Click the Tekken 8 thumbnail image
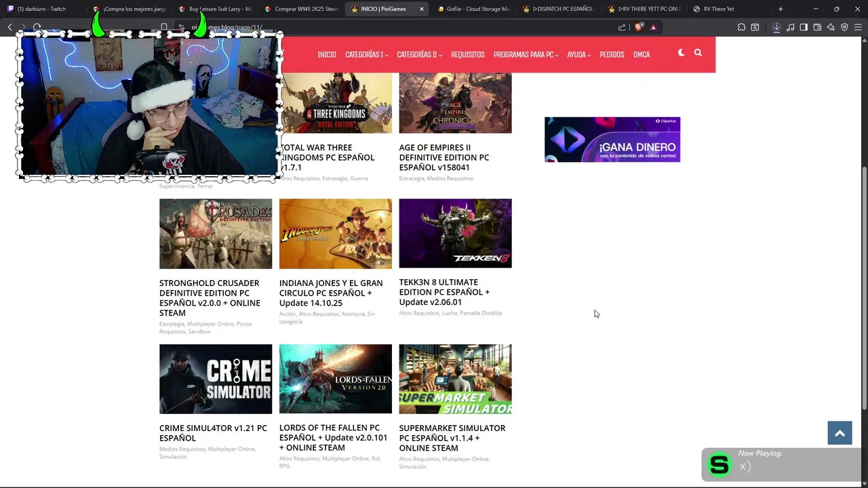Image resolution: width=868 pixels, height=488 pixels. tap(455, 233)
